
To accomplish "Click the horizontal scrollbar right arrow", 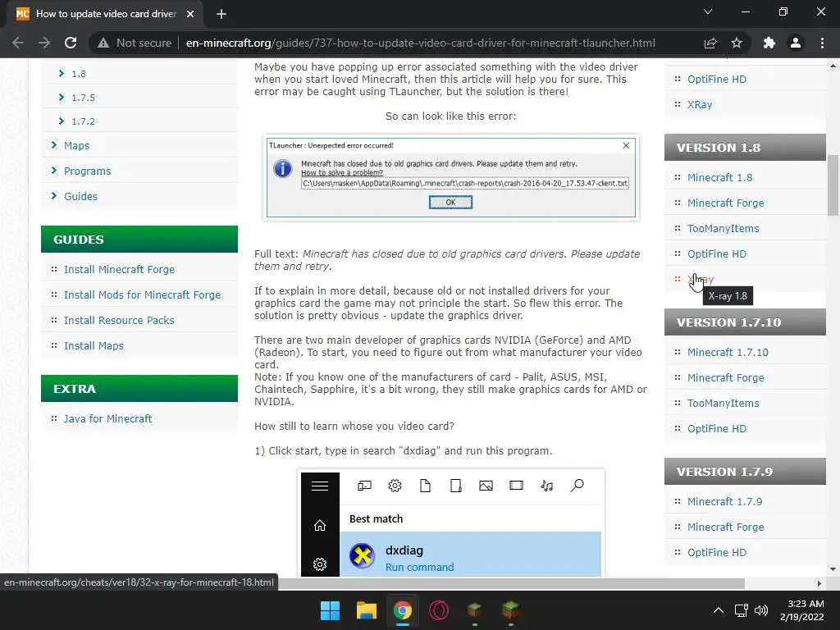I will click(819, 583).
